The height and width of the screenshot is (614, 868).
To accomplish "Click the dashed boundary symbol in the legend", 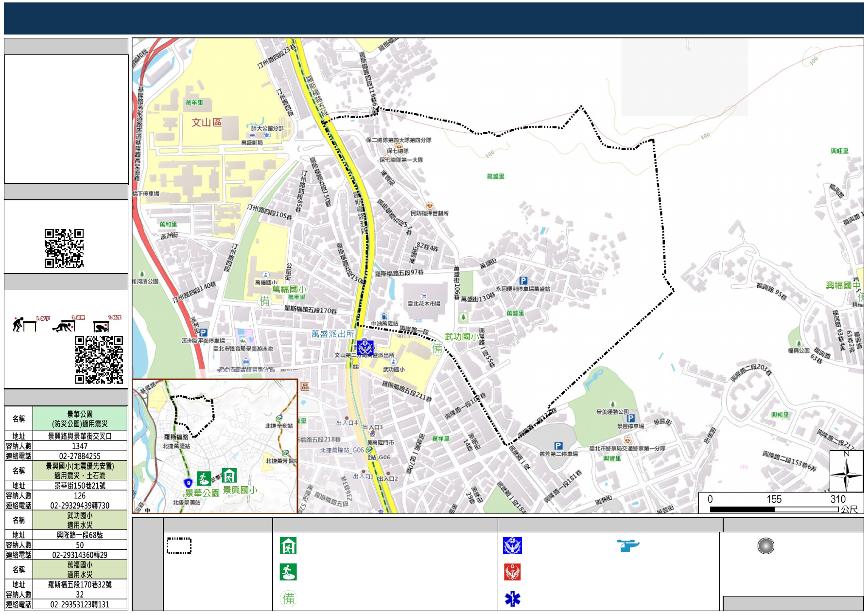I will coord(179,546).
